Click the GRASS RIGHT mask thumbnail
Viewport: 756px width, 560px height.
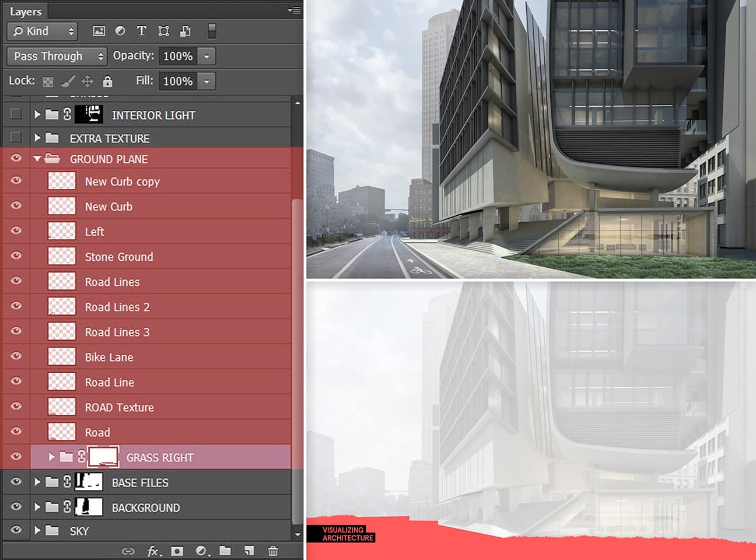tap(103, 457)
